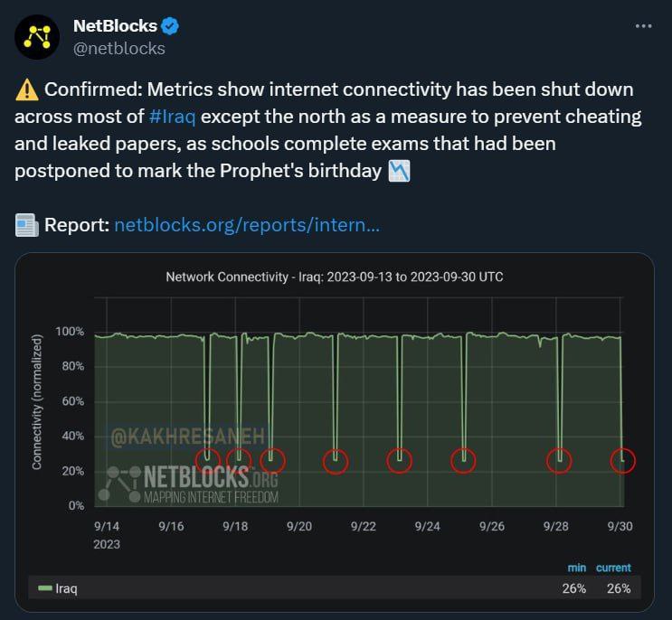Open the #Iraq hashtag
Screen dimensions: 672x620
click(x=172, y=117)
